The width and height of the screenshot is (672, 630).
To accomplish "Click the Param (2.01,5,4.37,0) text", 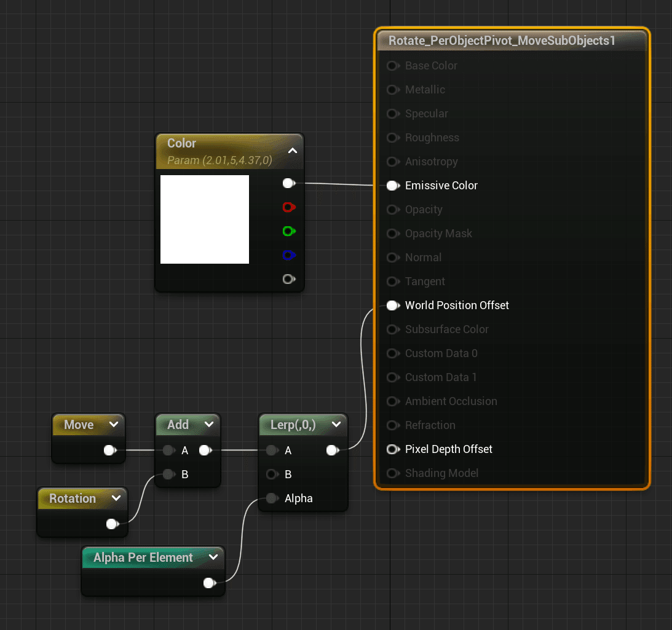I will click(x=220, y=160).
